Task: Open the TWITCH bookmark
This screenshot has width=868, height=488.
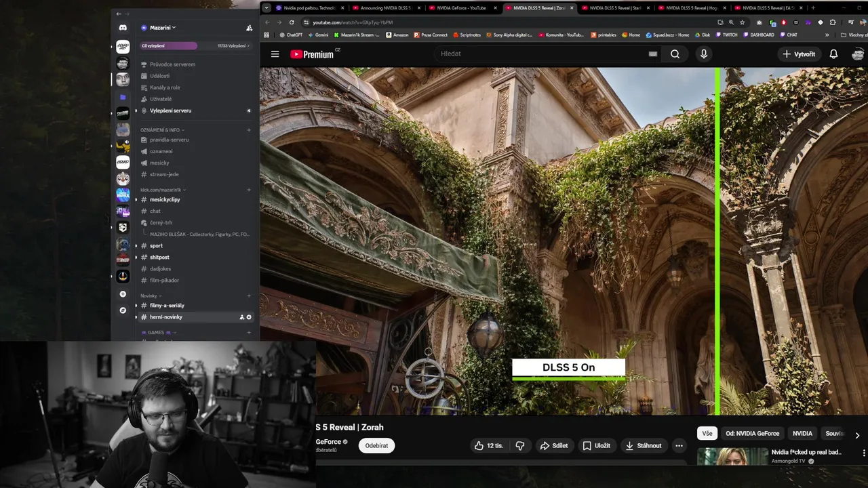Action: click(726, 35)
